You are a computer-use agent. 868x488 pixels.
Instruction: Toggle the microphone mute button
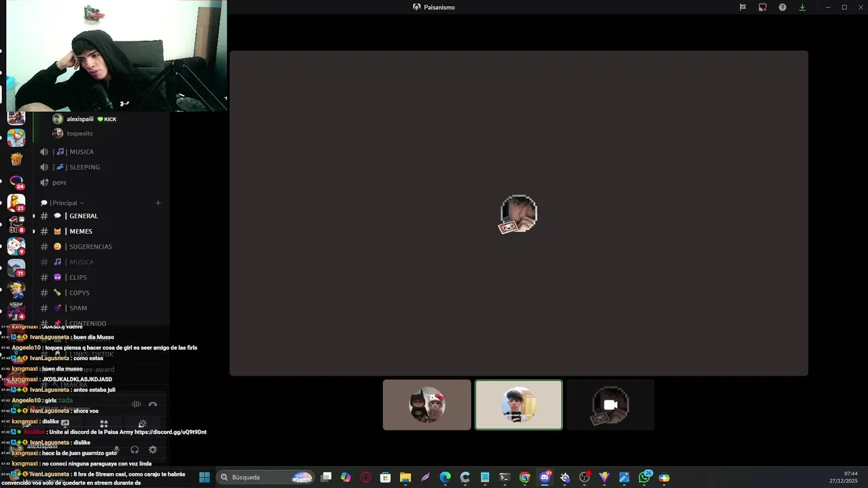(x=117, y=449)
